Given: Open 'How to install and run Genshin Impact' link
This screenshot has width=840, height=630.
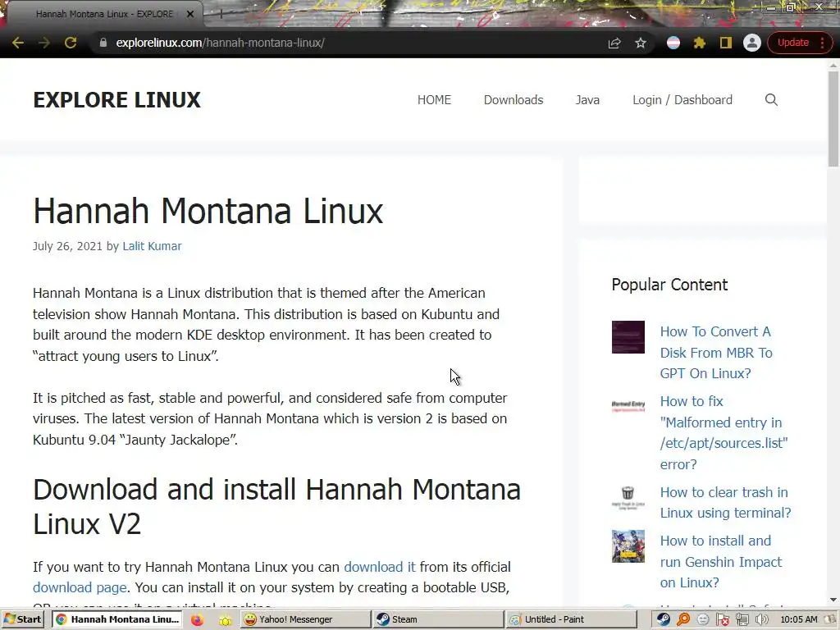Looking at the screenshot, I should tap(720, 561).
